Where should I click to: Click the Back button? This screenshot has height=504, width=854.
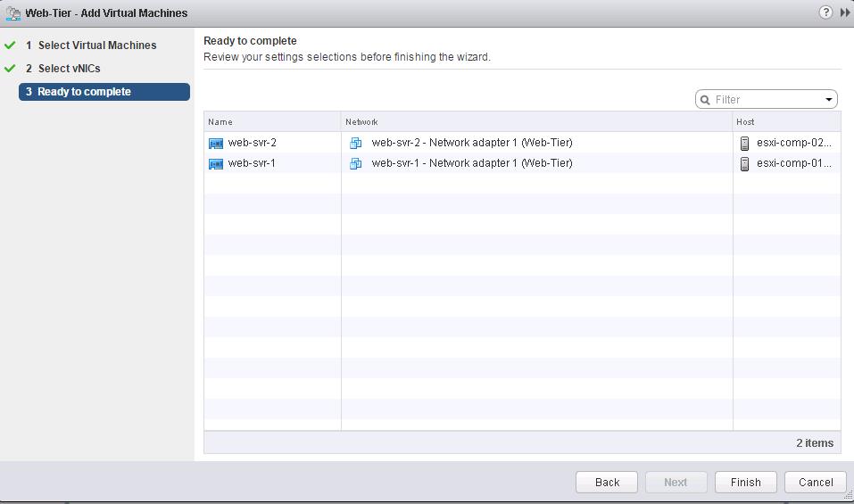[x=607, y=483]
